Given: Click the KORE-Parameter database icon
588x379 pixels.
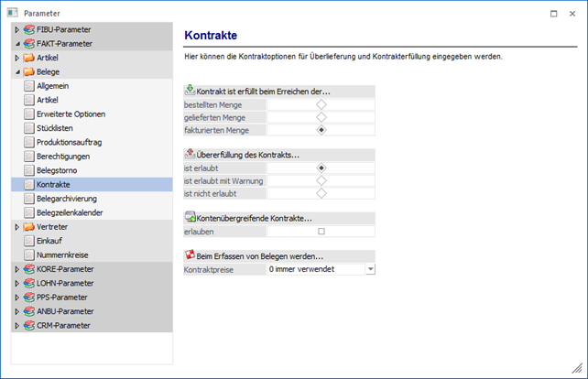Looking at the screenshot, I should point(29,270).
